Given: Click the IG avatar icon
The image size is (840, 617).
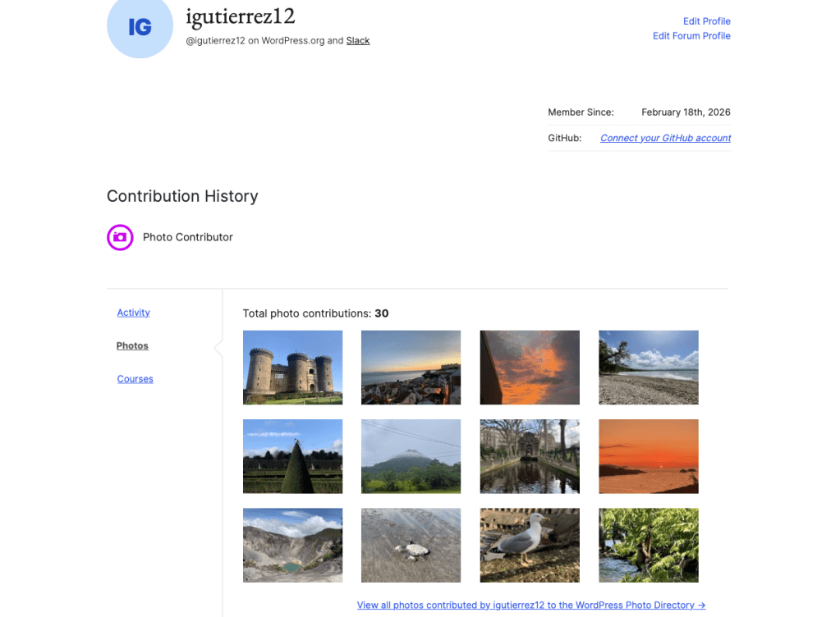Looking at the screenshot, I should pos(140,27).
